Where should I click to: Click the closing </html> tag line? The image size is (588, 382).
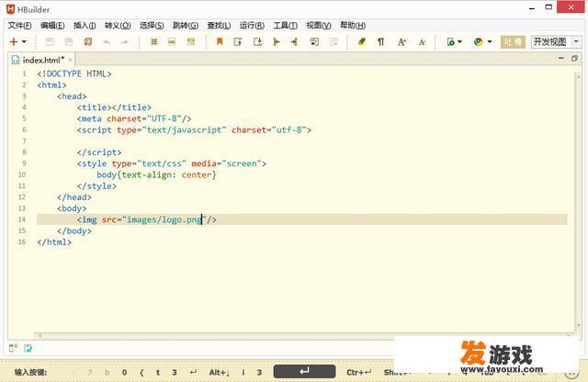[x=54, y=242]
